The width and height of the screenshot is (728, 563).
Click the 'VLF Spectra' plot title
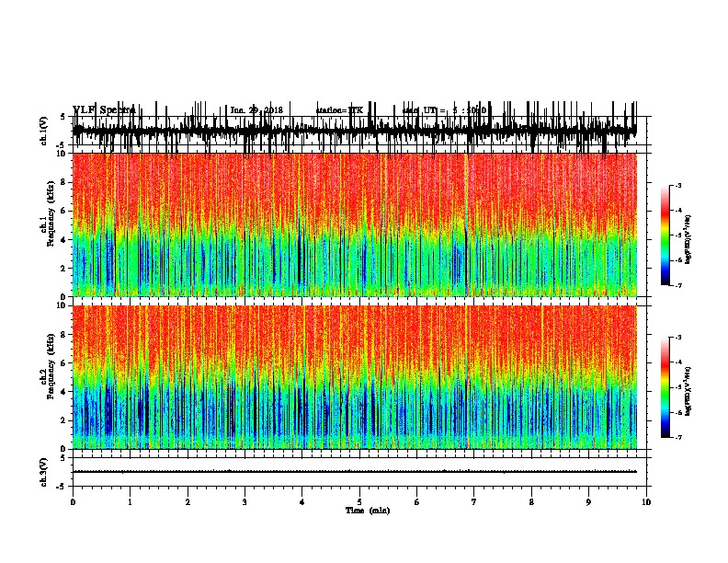[x=104, y=110]
